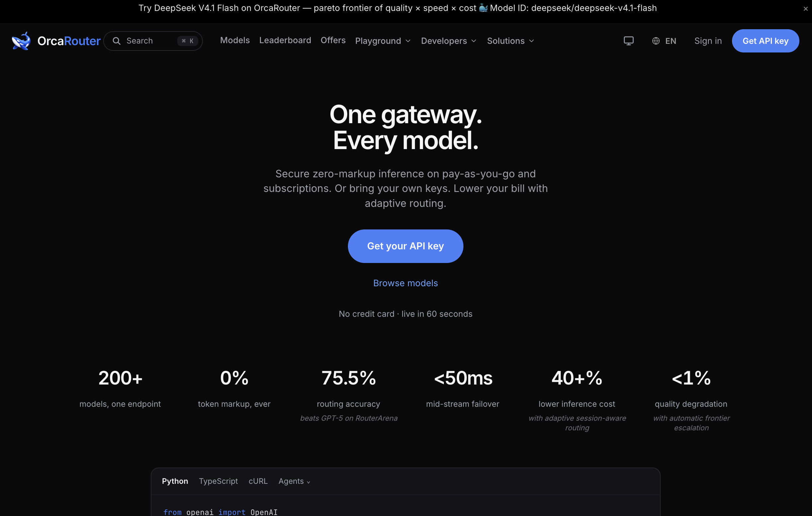
Task: Focus the Search input field
Action: tap(153, 41)
